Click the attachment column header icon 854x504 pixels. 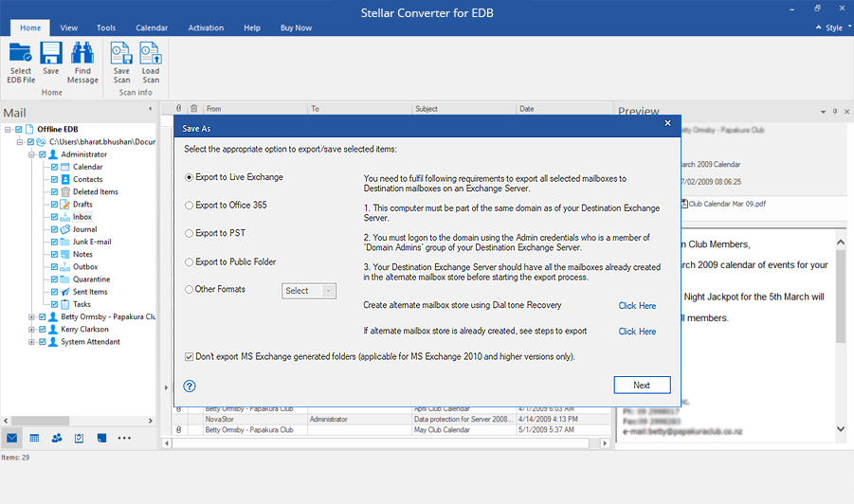(178, 108)
